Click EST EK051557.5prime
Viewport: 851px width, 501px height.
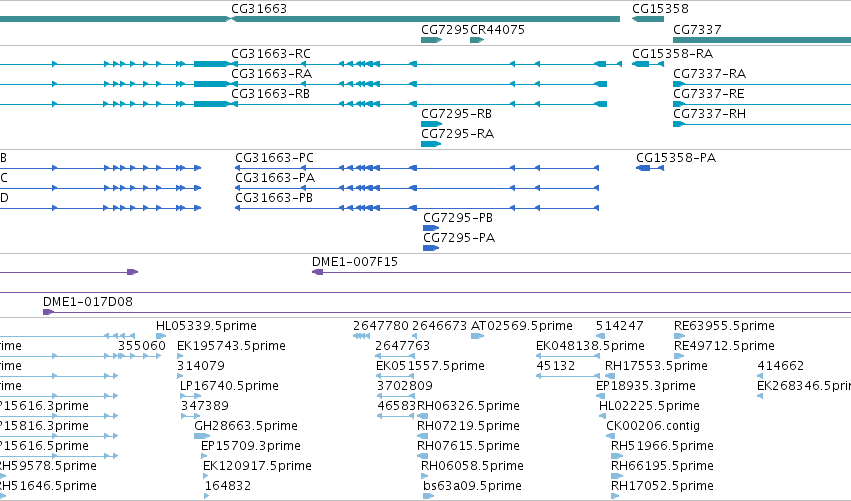pyautogui.click(x=430, y=366)
